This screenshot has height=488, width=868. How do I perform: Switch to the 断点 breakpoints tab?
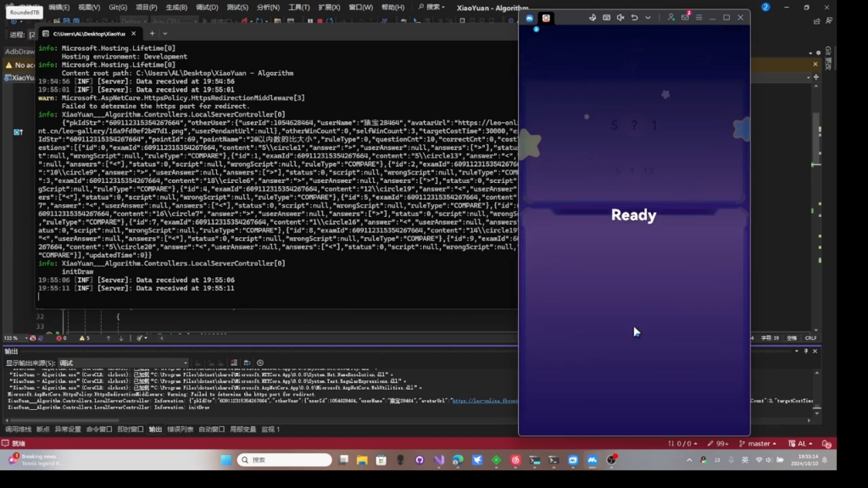point(42,430)
